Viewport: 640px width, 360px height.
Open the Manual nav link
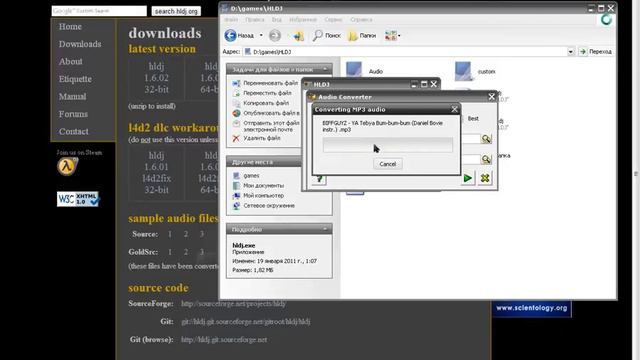[72, 97]
